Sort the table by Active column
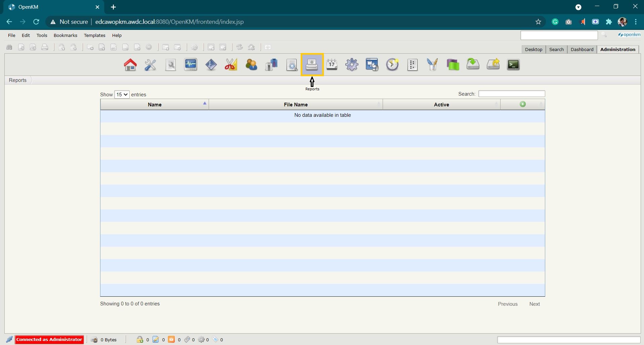 click(441, 105)
